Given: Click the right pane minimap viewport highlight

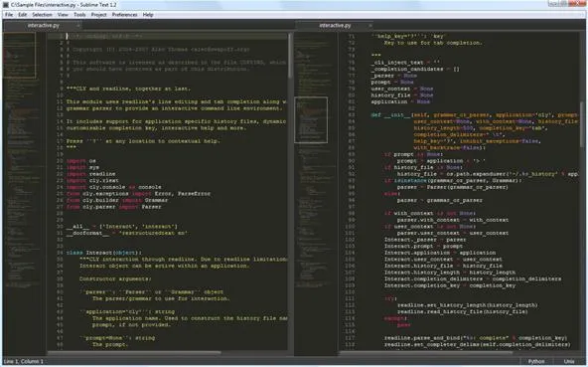Looking at the screenshot, I should pyautogui.click(x=311, y=119).
